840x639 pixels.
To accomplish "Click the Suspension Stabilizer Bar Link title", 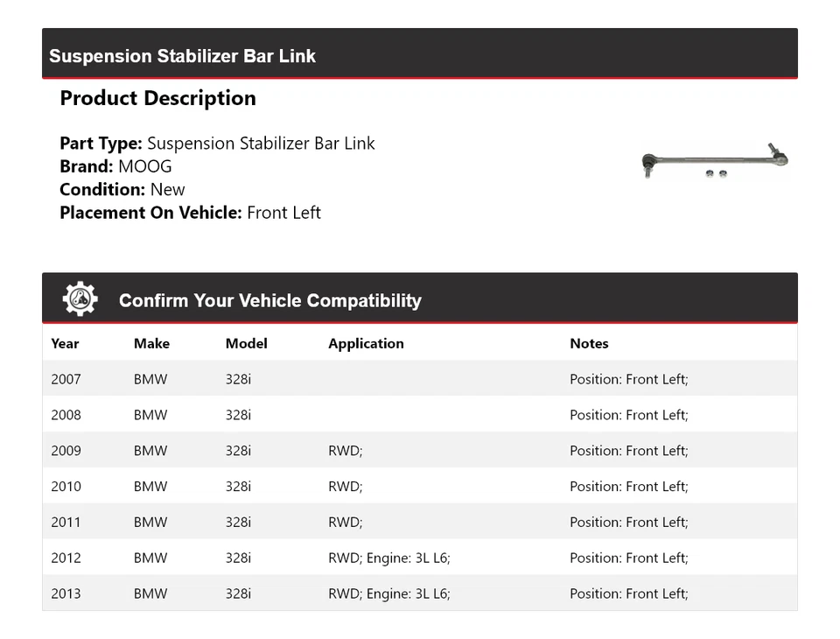I will (182, 56).
